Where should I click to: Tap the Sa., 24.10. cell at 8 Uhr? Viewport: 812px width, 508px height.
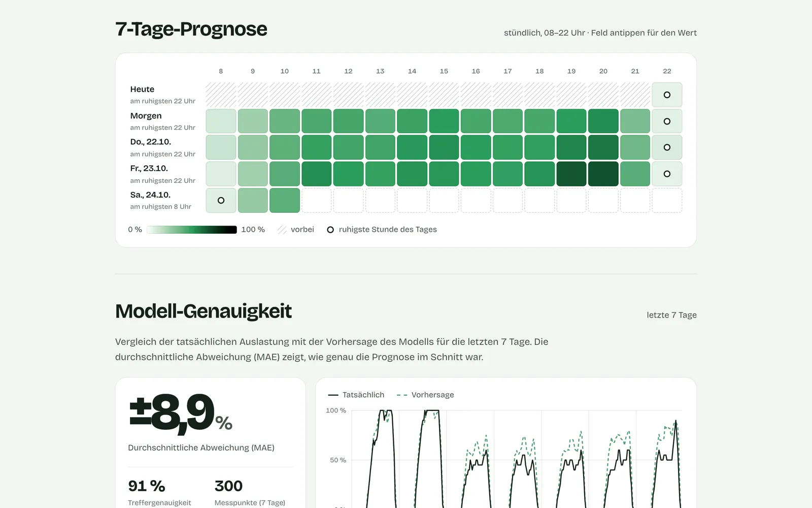tap(221, 200)
